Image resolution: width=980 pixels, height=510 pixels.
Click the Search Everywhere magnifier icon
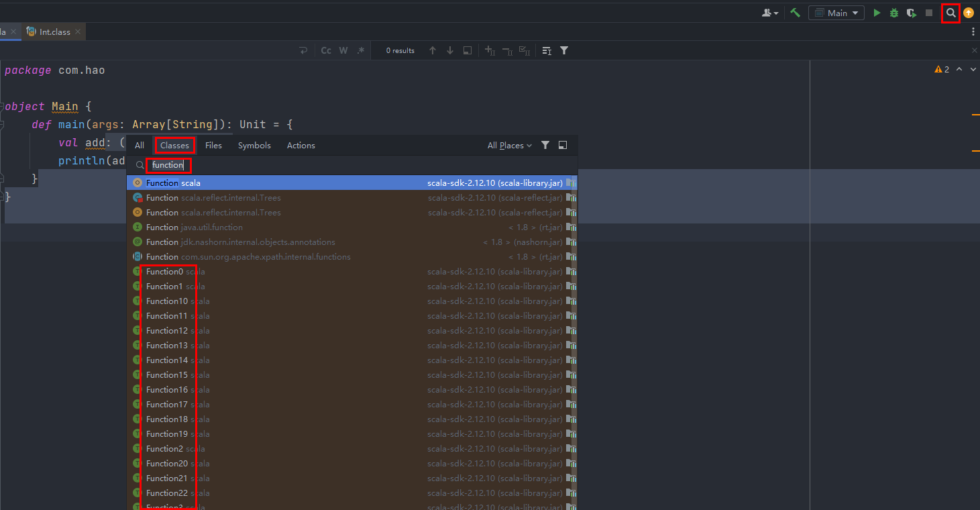[x=950, y=13]
